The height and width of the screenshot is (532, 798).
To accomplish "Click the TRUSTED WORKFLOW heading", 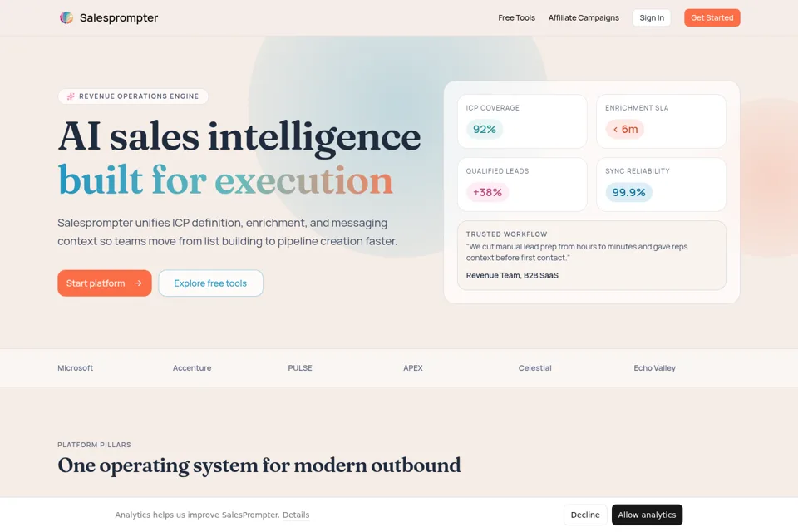I will pyautogui.click(x=506, y=234).
